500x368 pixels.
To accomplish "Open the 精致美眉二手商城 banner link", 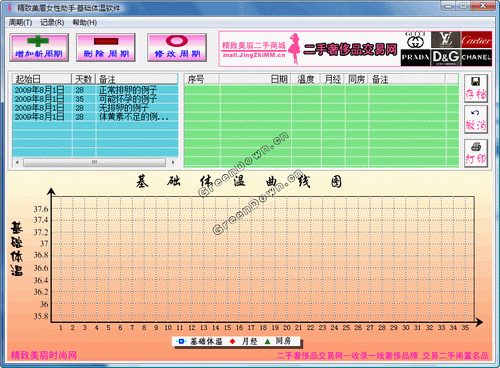I will [x=254, y=49].
